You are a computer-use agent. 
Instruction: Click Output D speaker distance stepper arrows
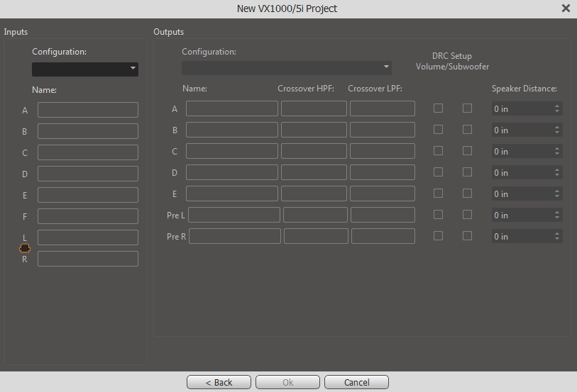pyautogui.click(x=557, y=173)
